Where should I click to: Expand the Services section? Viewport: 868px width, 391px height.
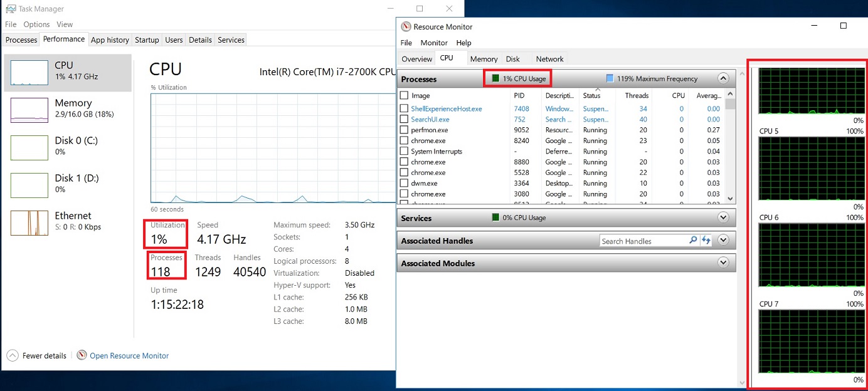click(723, 218)
